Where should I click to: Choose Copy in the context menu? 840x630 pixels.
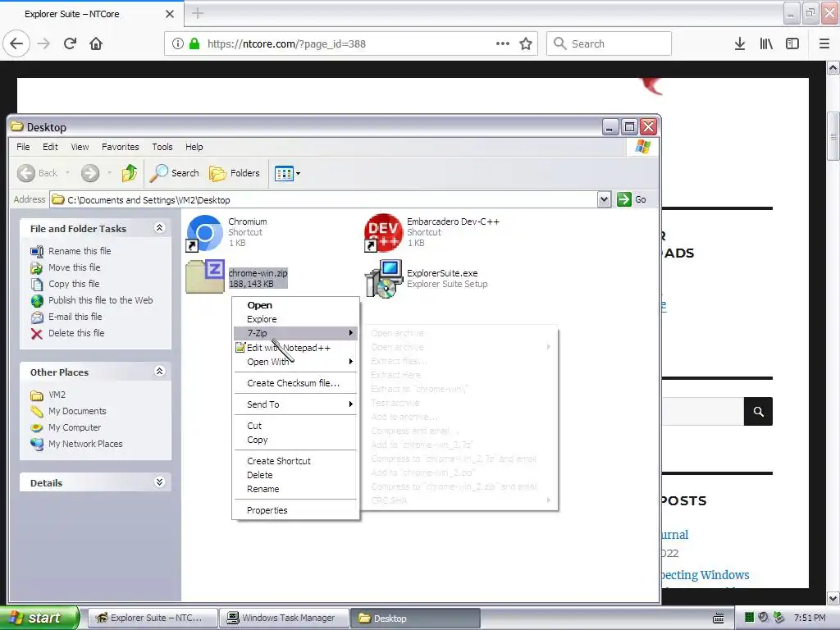click(x=295, y=440)
